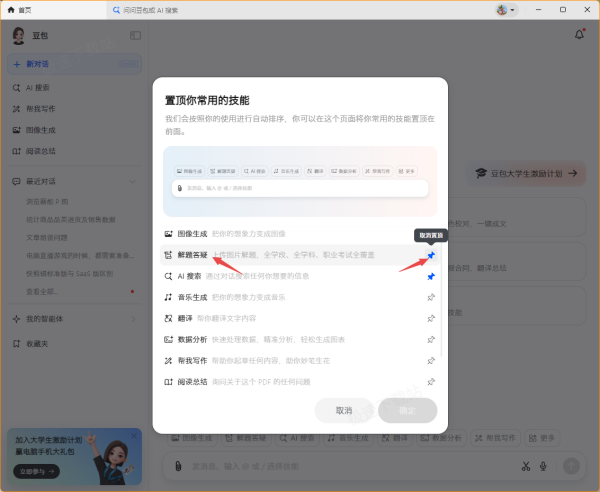The height and width of the screenshot is (492, 600).
Task: Click 查看全部 link in recent chats
Action: coord(42,292)
